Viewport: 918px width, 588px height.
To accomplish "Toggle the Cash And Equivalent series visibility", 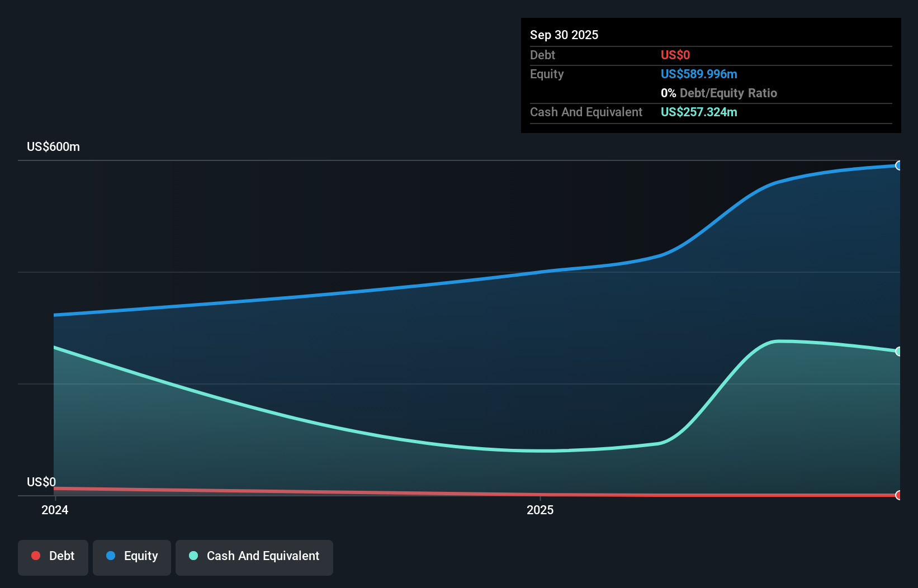I will pos(254,556).
